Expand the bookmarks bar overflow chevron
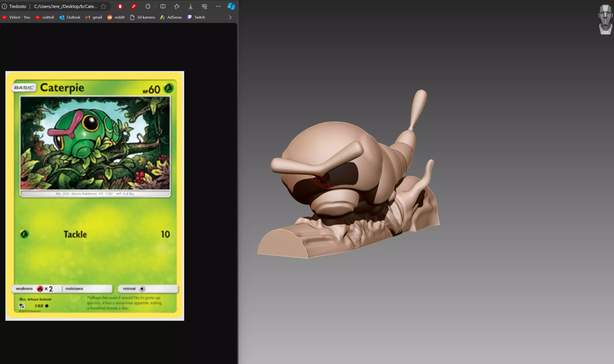The height and width of the screenshot is (364, 614). 230,17
